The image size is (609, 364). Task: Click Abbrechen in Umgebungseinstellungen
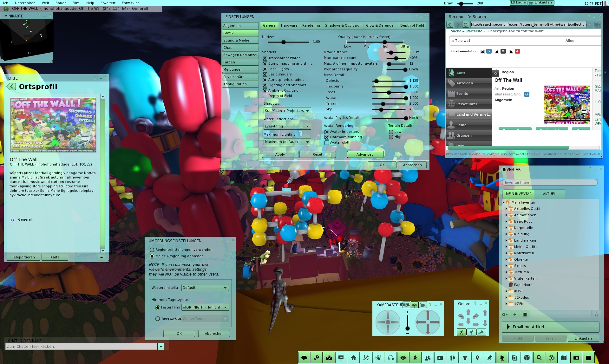pos(214,334)
